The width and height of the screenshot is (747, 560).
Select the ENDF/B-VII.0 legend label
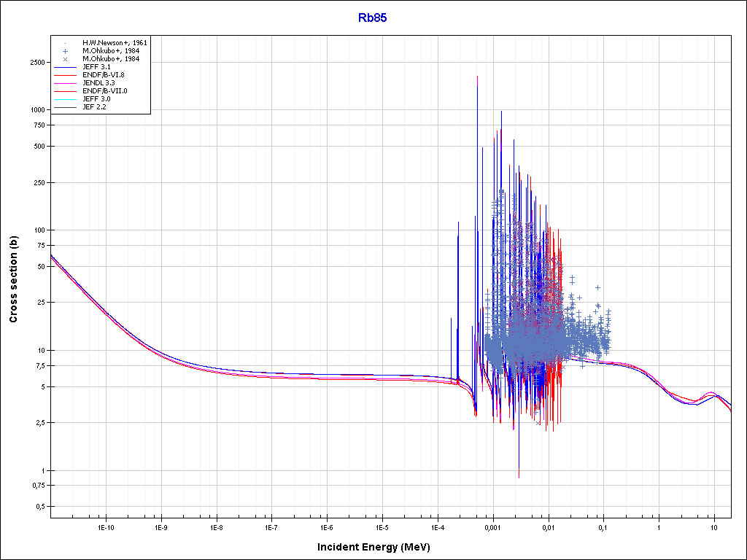coord(105,91)
